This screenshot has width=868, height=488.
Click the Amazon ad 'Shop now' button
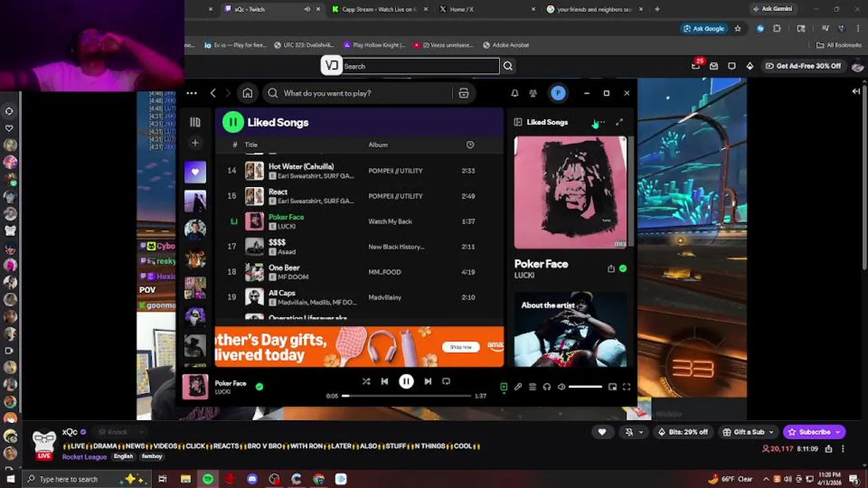pyautogui.click(x=460, y=347)
